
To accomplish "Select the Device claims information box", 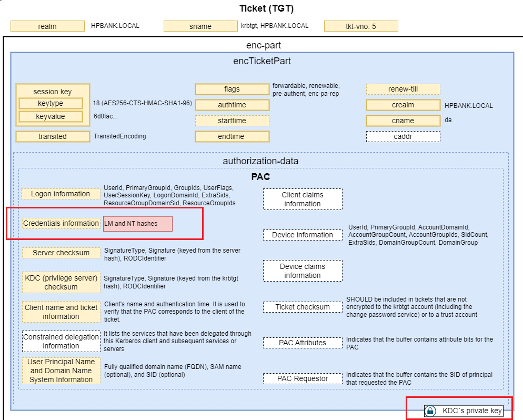I will (x=303, y=271).
